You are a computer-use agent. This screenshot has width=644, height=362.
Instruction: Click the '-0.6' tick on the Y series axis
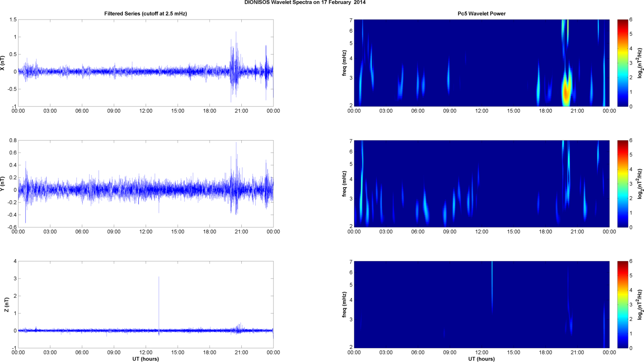click(x=12, y=228)
